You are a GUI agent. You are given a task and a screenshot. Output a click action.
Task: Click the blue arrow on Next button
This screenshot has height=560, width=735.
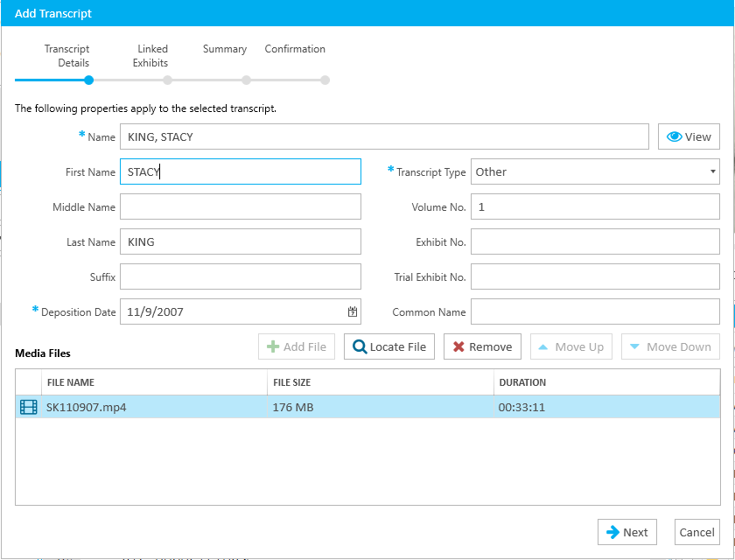pos(612,532)
